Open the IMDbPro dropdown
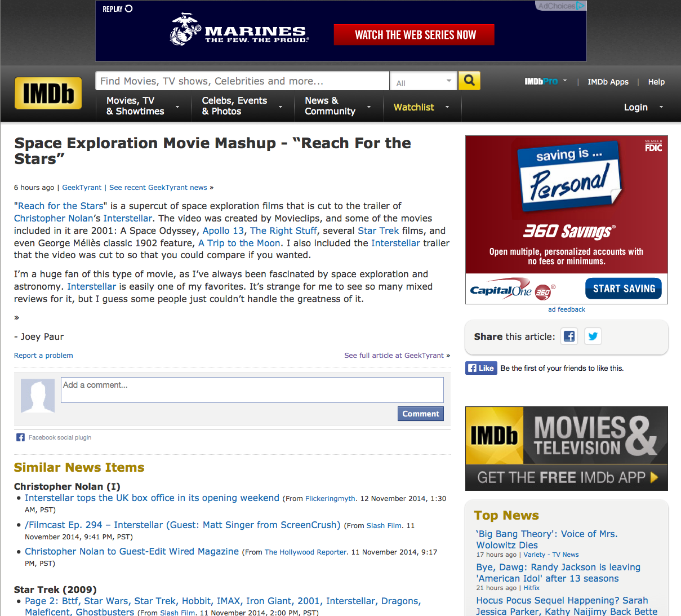The height and width of the screenshot is (616, 681). pos(546,82)
